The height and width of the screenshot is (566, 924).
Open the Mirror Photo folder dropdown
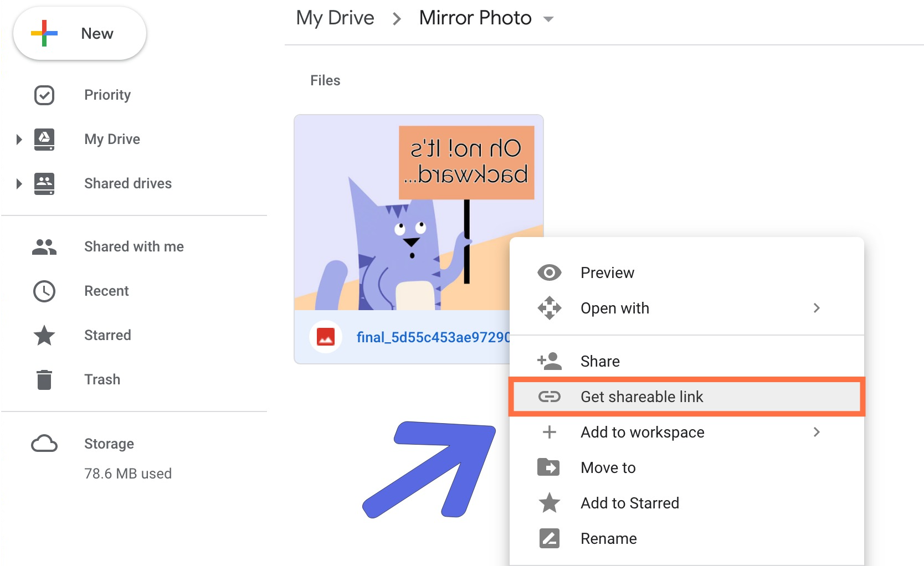point(548,19)
